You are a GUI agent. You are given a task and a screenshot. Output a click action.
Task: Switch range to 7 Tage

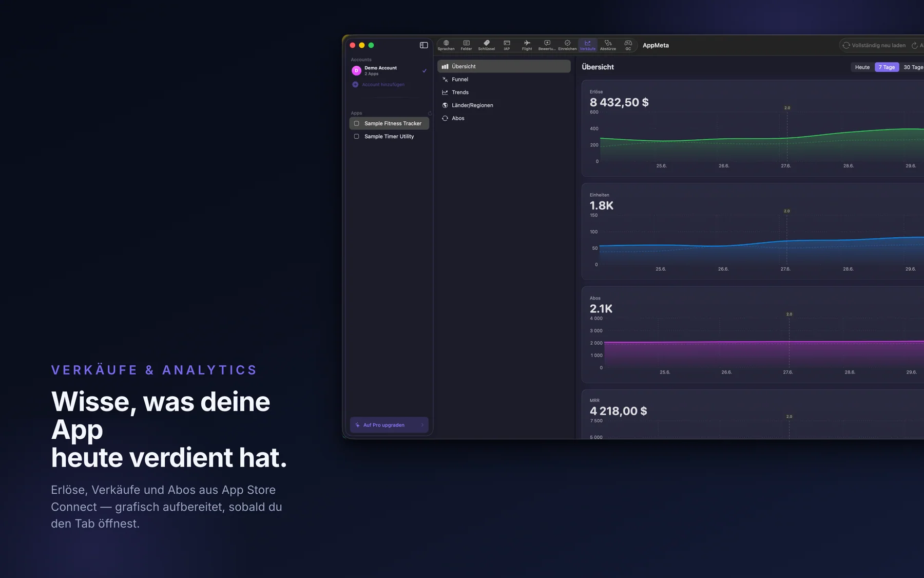(887, 67)
